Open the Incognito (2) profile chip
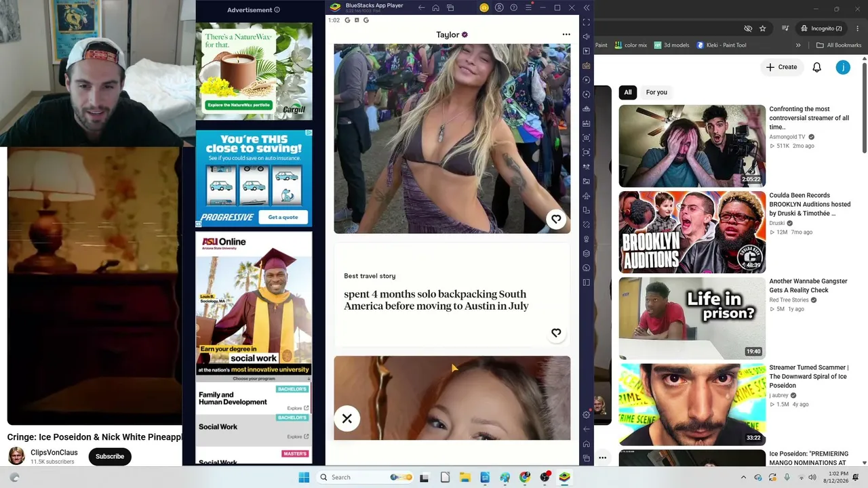This screenshot has width=868, height=488. pos(821,28)
